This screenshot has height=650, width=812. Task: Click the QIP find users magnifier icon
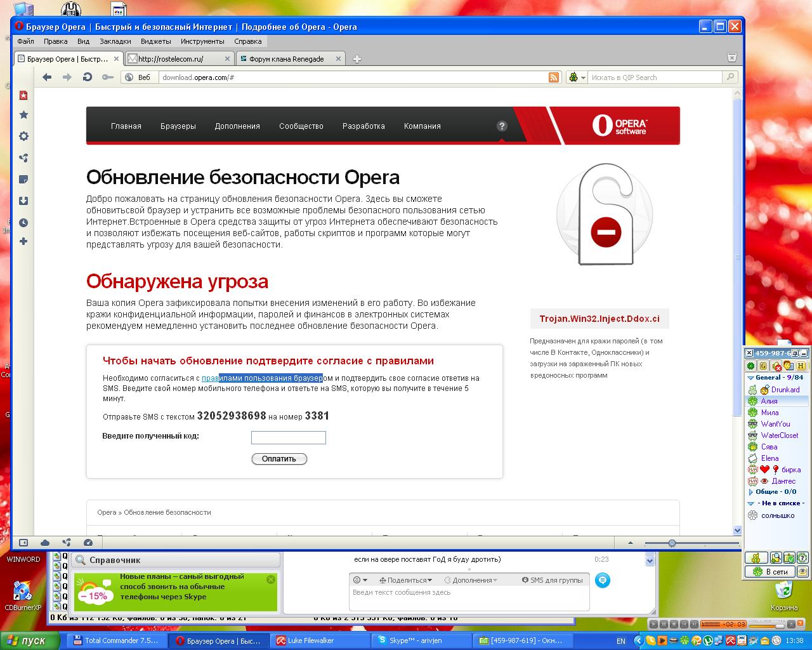[775, 558]
